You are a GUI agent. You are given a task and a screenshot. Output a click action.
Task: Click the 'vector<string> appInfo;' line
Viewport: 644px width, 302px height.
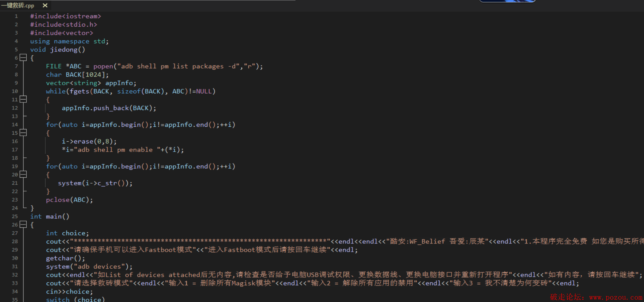pyautogui.click(x=91, y=83)
